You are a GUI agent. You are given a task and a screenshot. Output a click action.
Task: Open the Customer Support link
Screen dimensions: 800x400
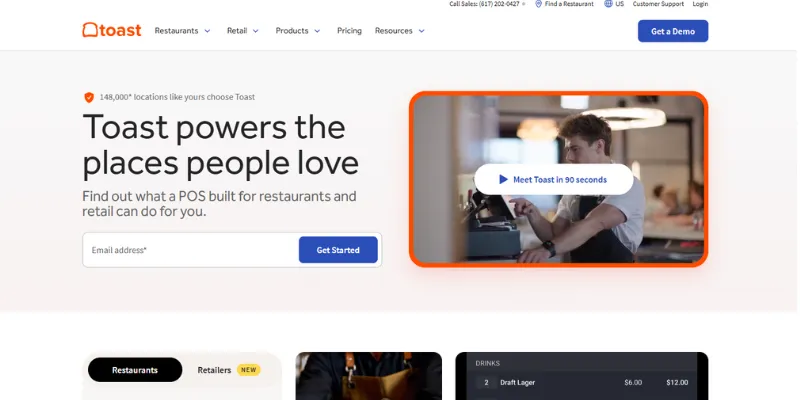coord(658,4)
